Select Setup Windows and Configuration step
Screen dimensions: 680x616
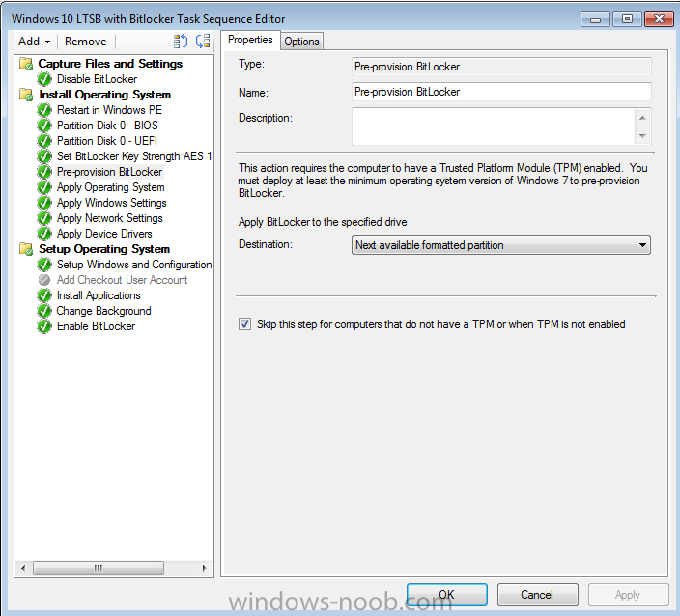tap(134, 265)
